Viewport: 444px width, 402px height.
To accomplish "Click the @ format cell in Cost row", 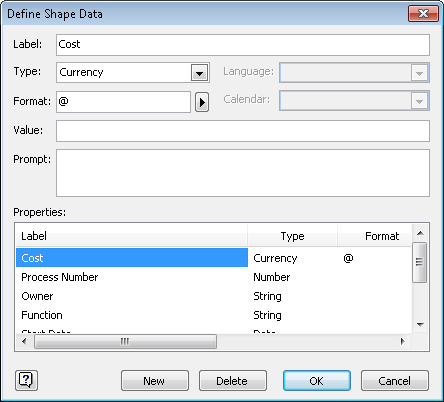I will click(348, 258).
